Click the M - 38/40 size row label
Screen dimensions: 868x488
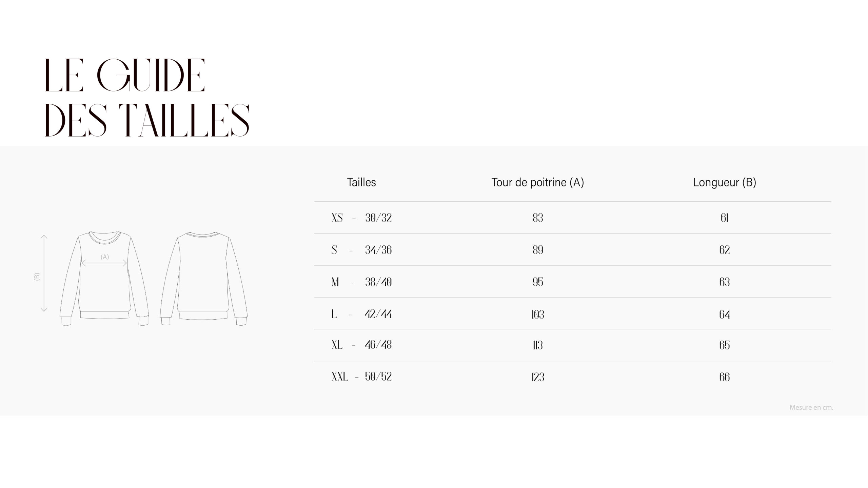point(361,282)
